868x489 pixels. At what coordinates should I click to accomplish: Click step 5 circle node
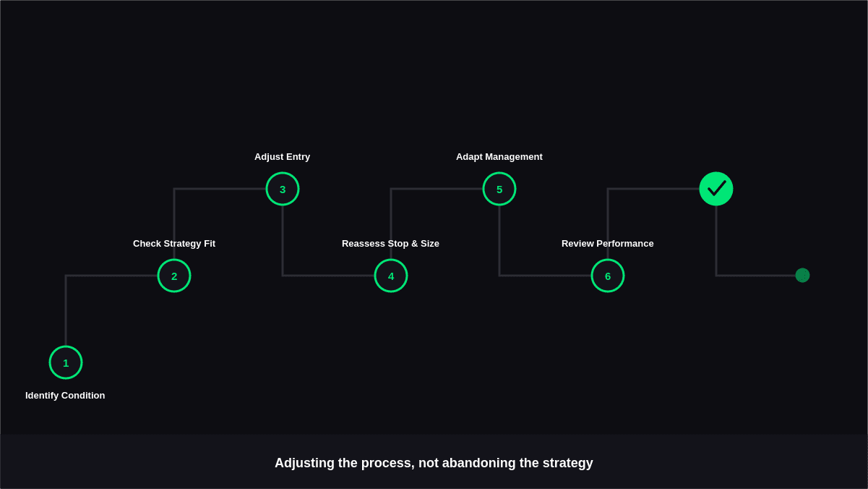(499, 189)
